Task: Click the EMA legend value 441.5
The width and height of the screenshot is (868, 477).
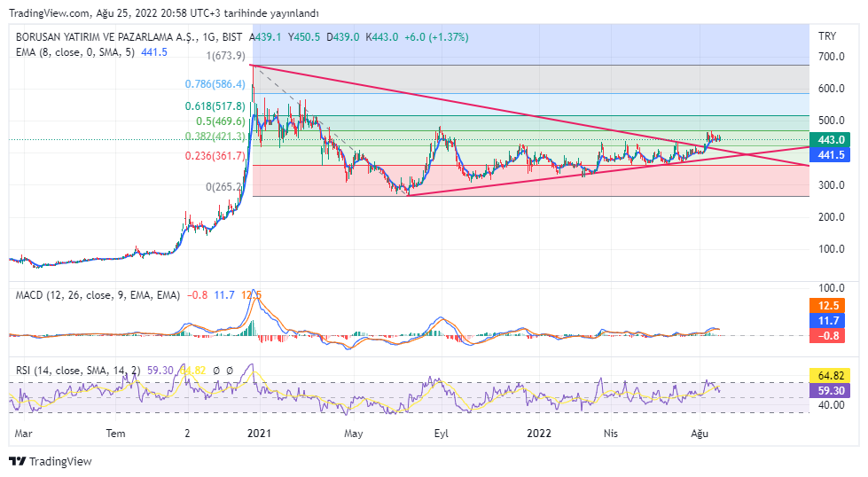Action: (154, 52)
